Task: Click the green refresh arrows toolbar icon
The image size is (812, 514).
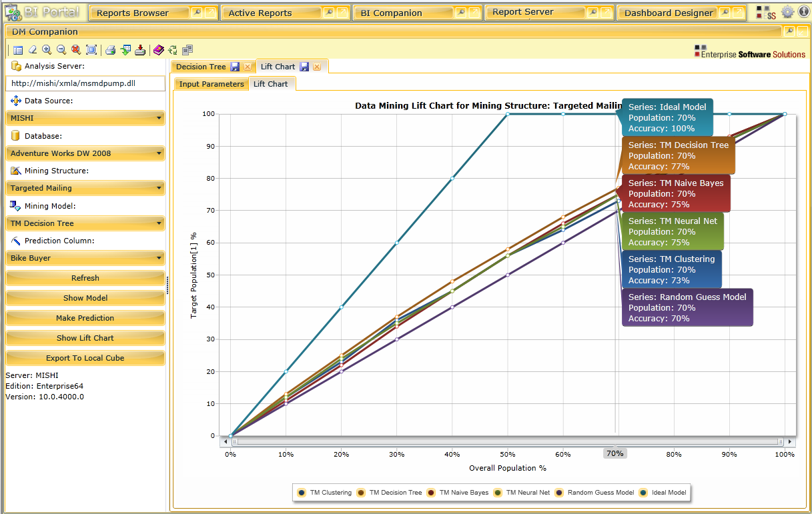Action: point(173,50)
